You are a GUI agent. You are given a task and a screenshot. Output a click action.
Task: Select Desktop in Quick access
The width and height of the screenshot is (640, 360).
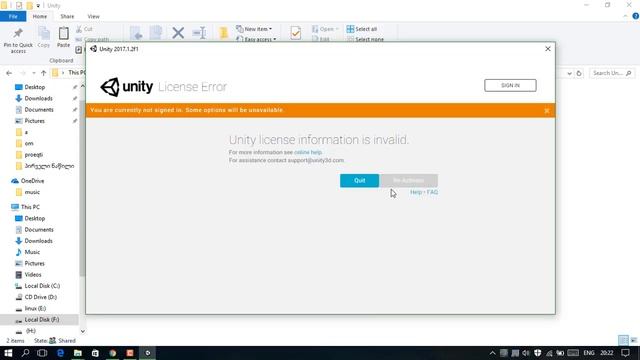(34, 87)
